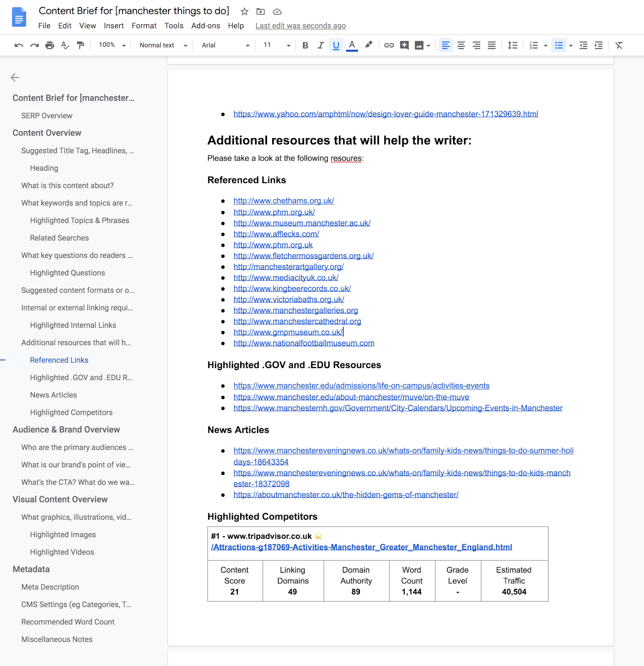Toggle Underline formatting

336,45
